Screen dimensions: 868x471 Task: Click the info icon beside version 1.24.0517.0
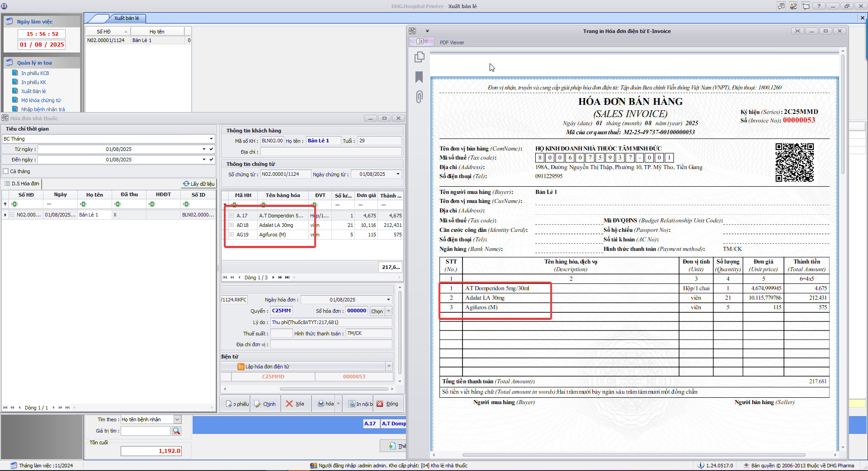click(x=701, y=465)
